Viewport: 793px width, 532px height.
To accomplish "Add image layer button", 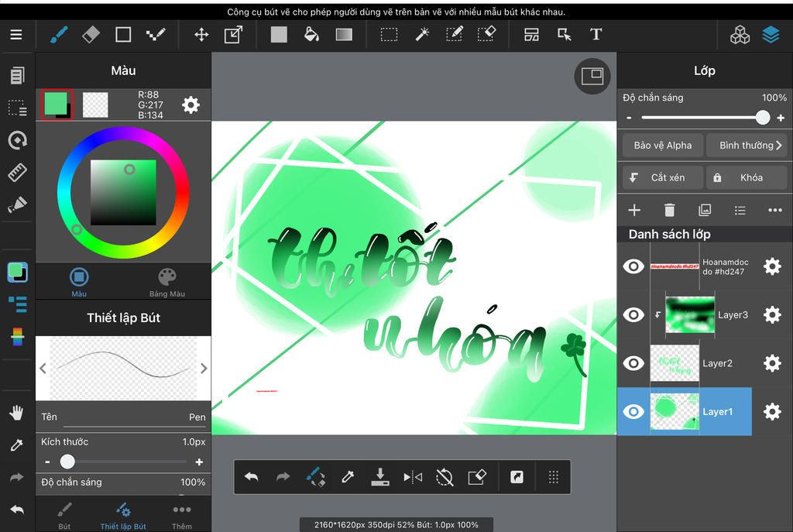I will pyautogui.click(x=705, y=210).
